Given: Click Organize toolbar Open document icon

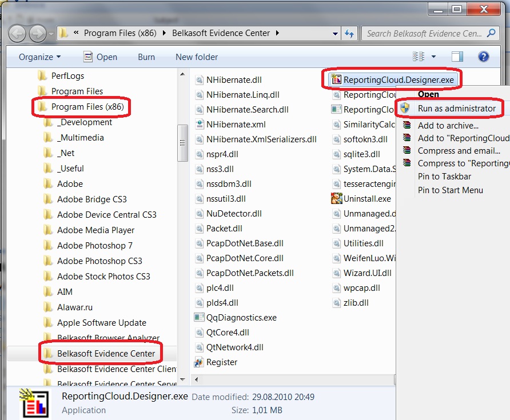Looking at the screenshot, I should point(88,57).
